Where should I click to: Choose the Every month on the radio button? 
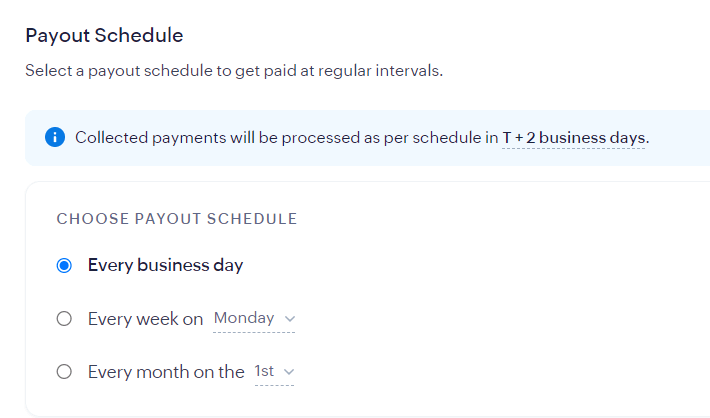[x=65, y=372]
